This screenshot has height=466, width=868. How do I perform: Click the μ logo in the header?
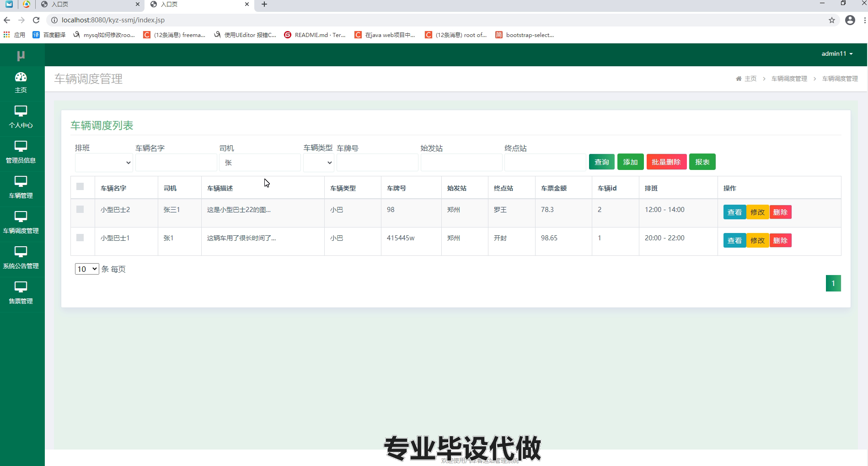(21, 55)
